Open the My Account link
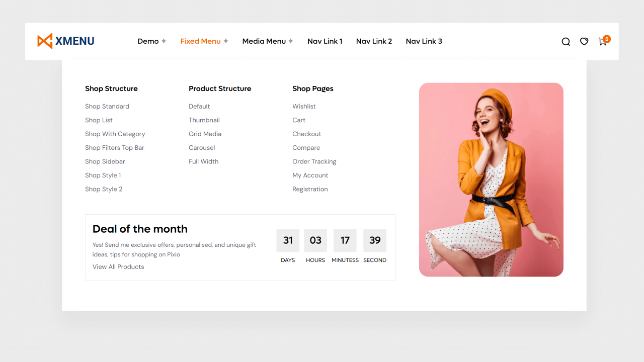Viewport: 644px width, 362px height. (310, 175)
